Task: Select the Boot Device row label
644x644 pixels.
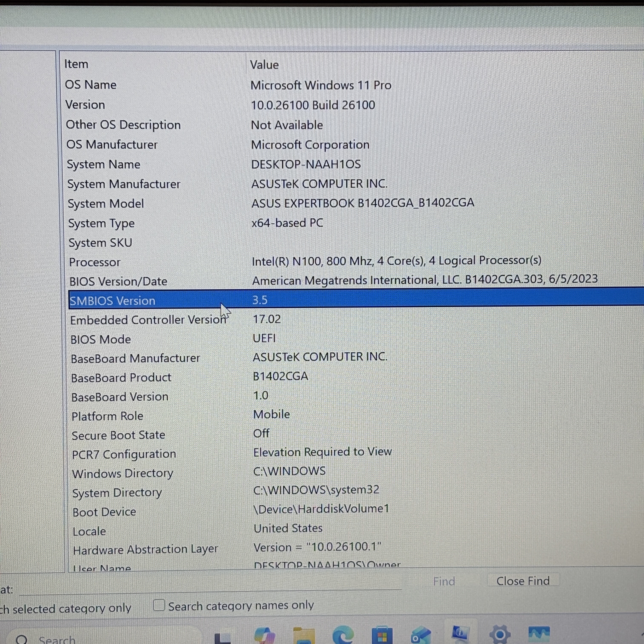Action: tap(104, 512)
